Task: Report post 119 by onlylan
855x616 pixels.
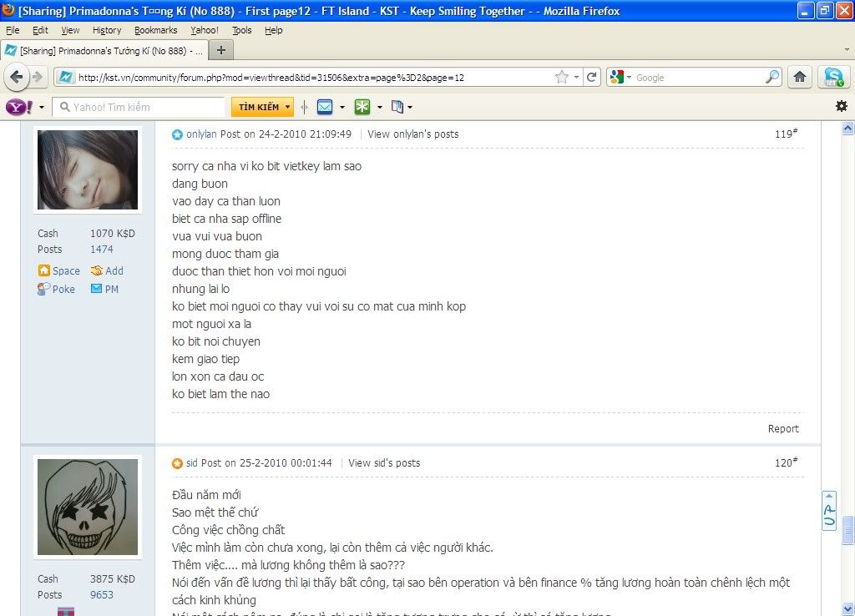Action: (783, 428)
